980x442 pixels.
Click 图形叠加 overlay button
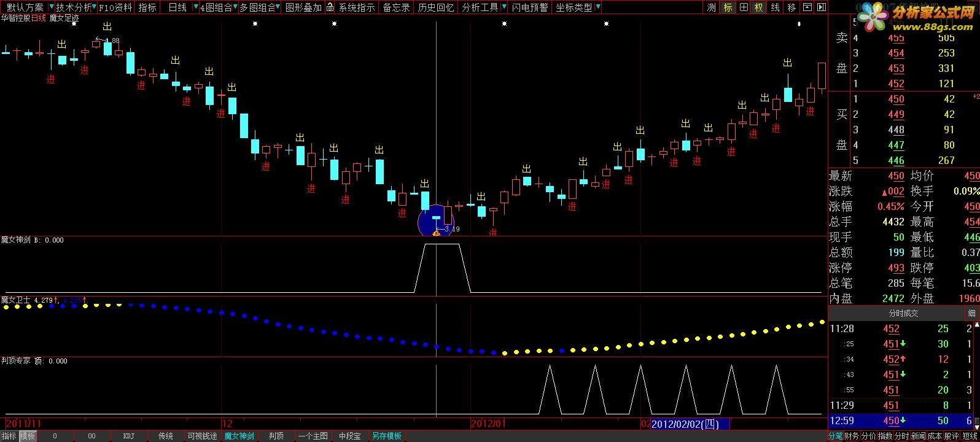[303, 7]
